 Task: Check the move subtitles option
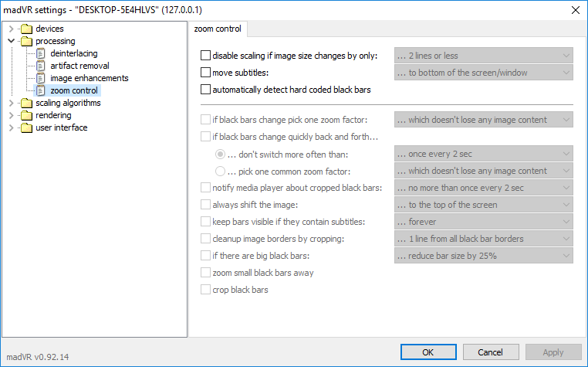[x=205, y=73]
